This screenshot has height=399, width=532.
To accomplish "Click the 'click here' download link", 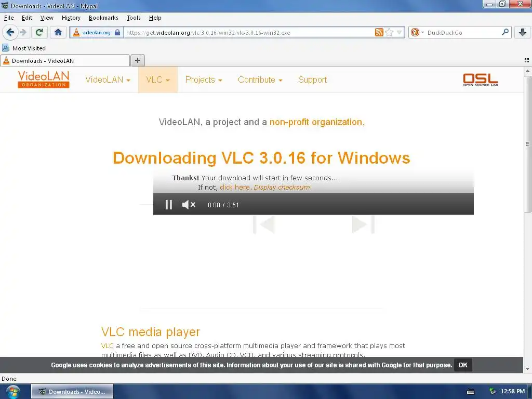I will (x=234, y=187).
